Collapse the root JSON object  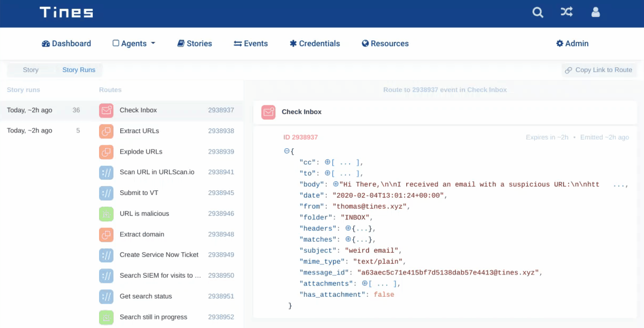point(287,151)
